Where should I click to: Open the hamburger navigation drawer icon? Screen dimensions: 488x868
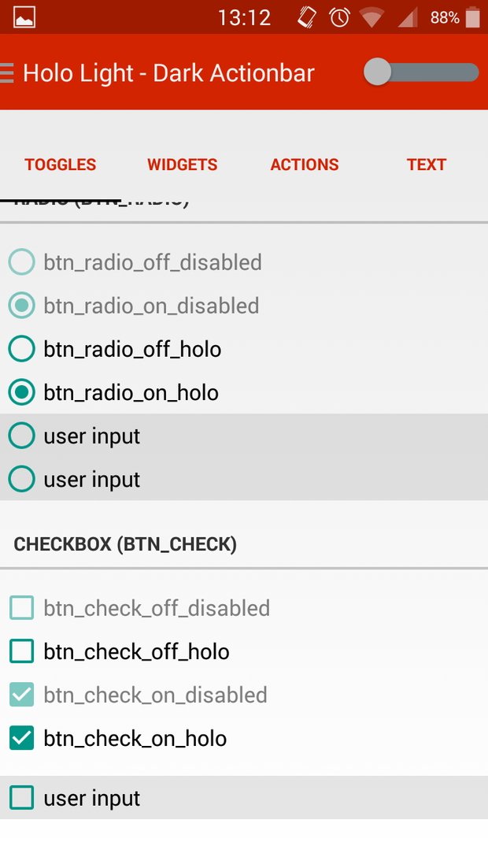pyautogui.click(x=6, y=73)
